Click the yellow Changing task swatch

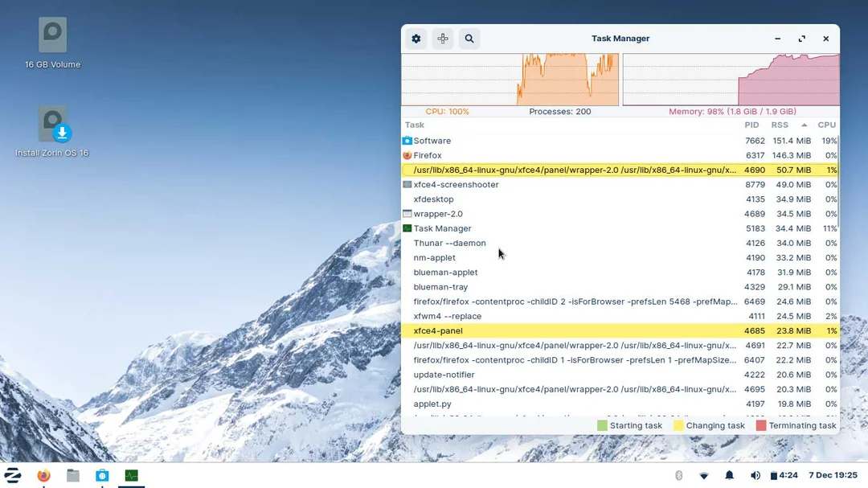coord(678,425)
